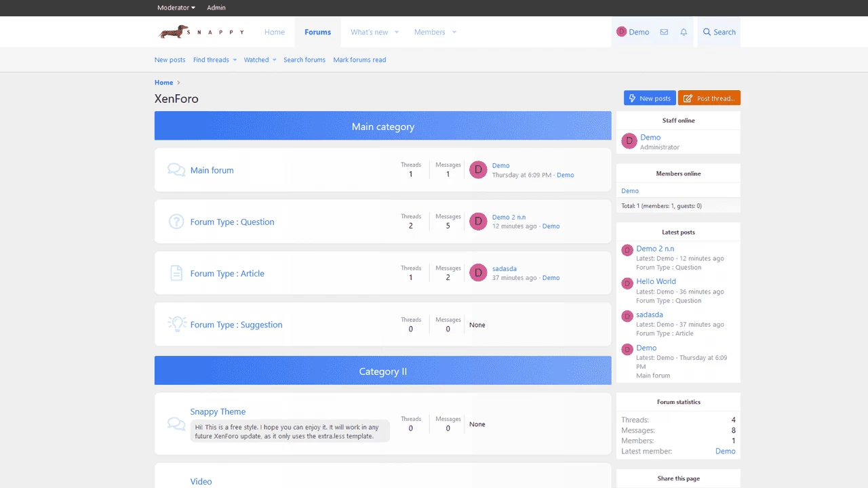Click the Home breadcrumb link
Screen dimensions: 868x488
point(164,83)
